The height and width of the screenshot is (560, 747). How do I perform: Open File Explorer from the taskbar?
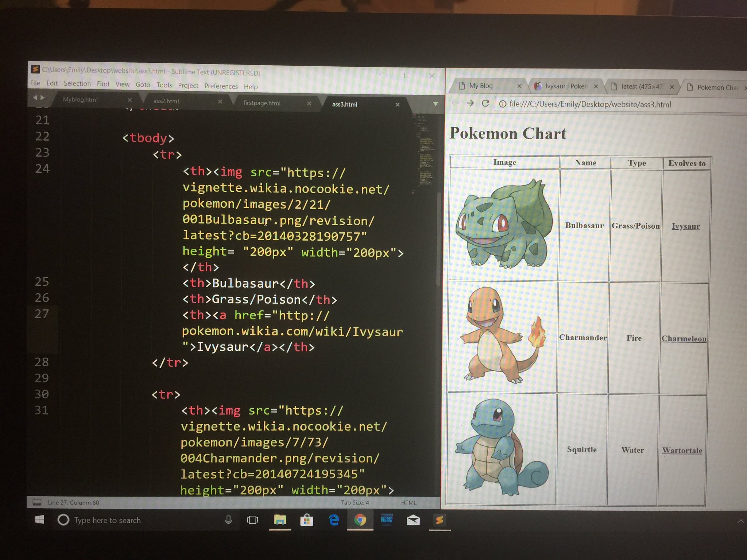pos(280,520)
